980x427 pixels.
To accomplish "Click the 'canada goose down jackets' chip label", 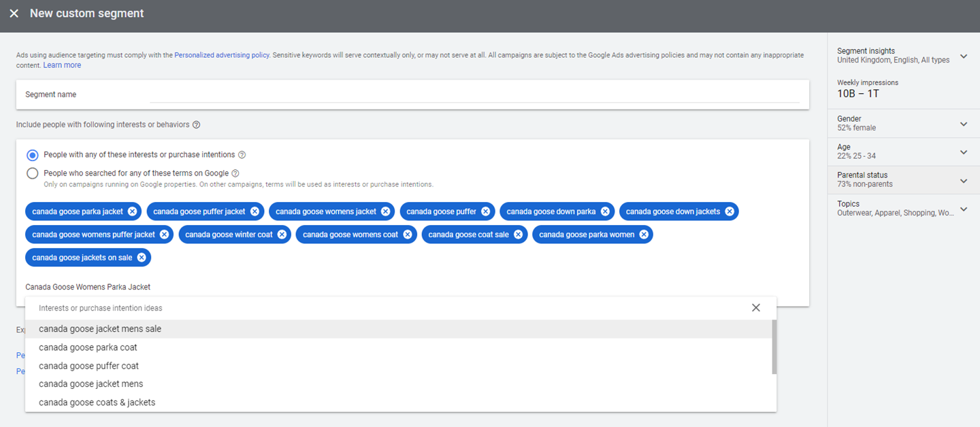I will (x=673, y=211).
